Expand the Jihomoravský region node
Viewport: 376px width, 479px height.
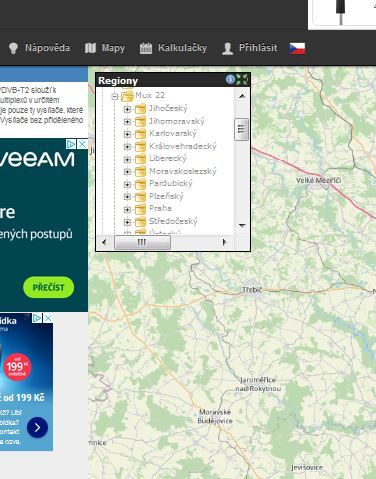tap(127, 122)
